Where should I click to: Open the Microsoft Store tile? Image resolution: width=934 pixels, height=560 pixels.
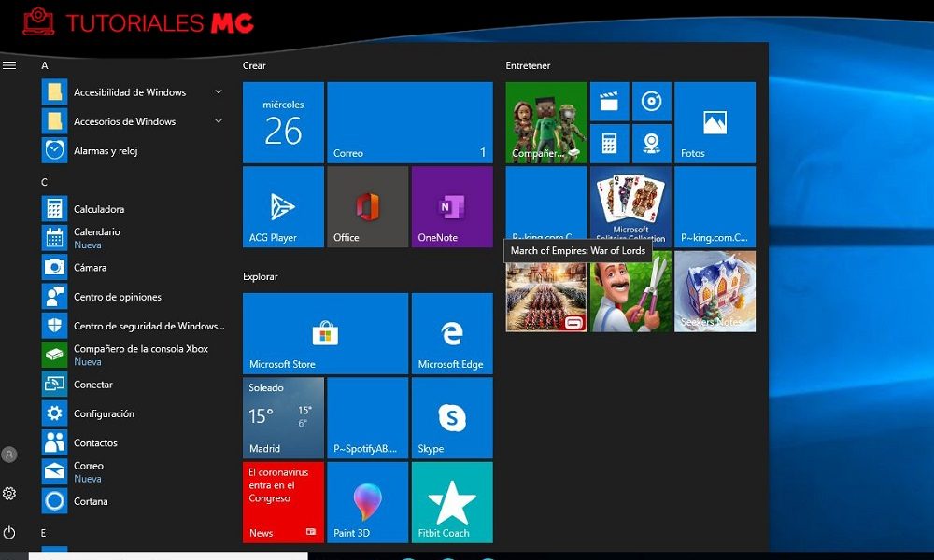coord(324,333)
